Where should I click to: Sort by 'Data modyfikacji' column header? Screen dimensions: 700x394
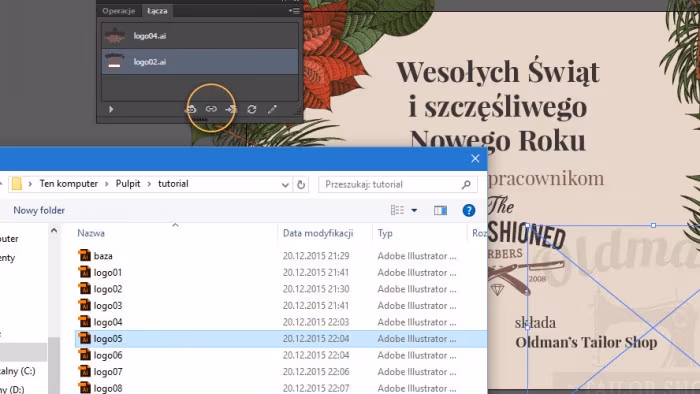pos(318,233)
